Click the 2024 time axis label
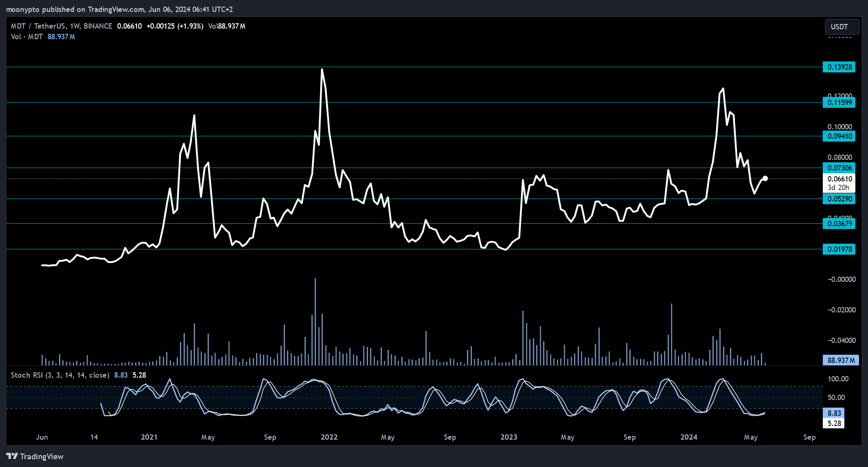Screen dimensions: 868x467 pyautogui.click(x=688, y=437)
